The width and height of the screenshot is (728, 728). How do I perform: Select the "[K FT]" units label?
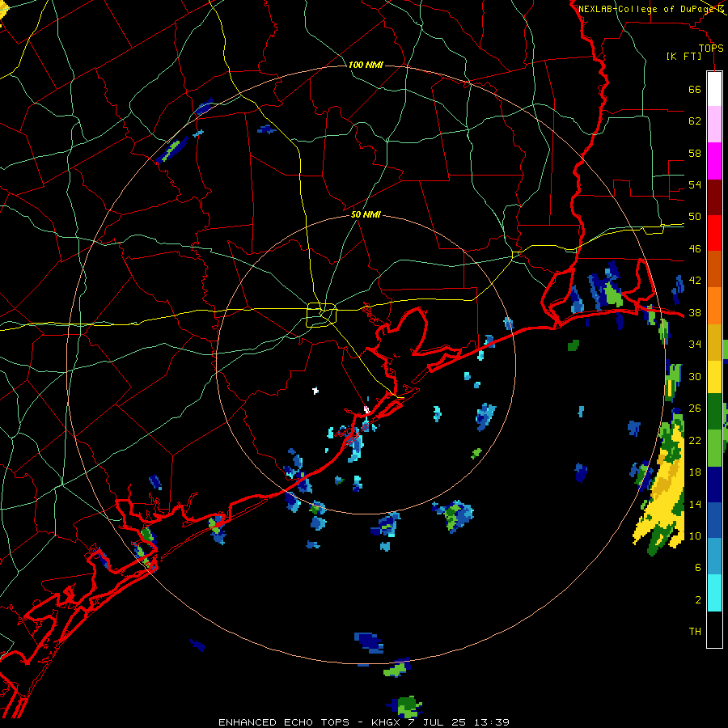pos(684,56)
